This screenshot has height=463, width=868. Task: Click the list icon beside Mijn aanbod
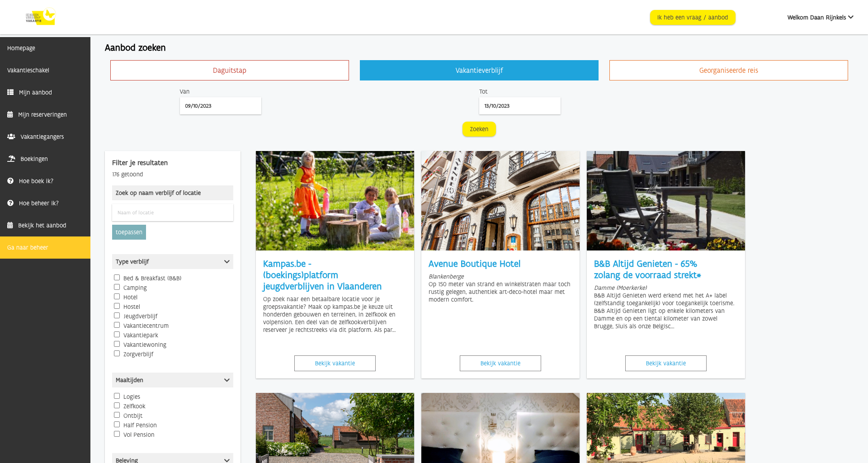[10, 92]
